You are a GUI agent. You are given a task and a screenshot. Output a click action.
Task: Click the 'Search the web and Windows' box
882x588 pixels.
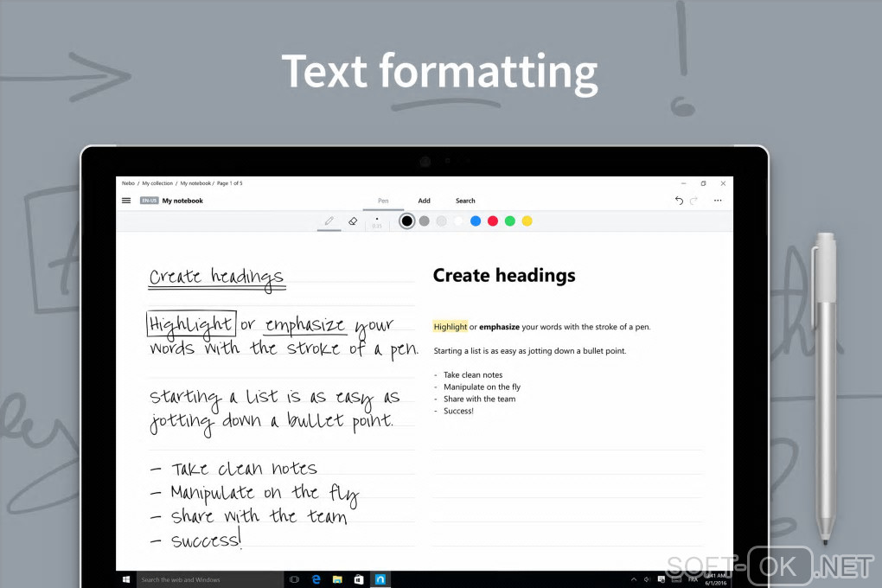pos(210,579)
